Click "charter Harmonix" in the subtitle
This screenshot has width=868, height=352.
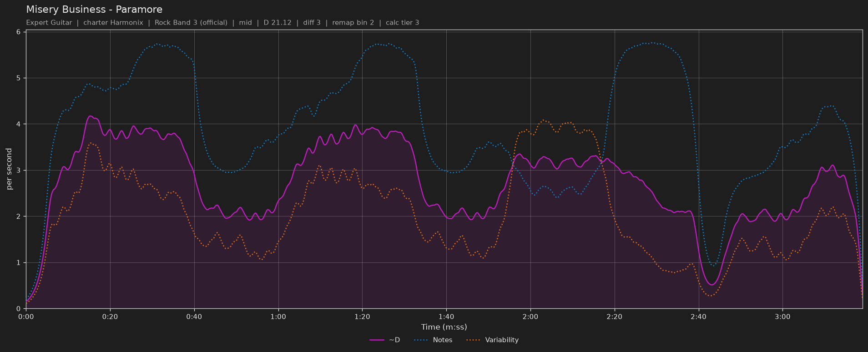click(113, 23)
